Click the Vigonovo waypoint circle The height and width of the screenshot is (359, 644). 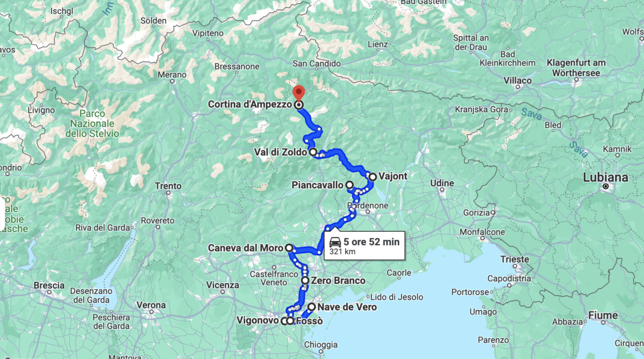(284, 321)
